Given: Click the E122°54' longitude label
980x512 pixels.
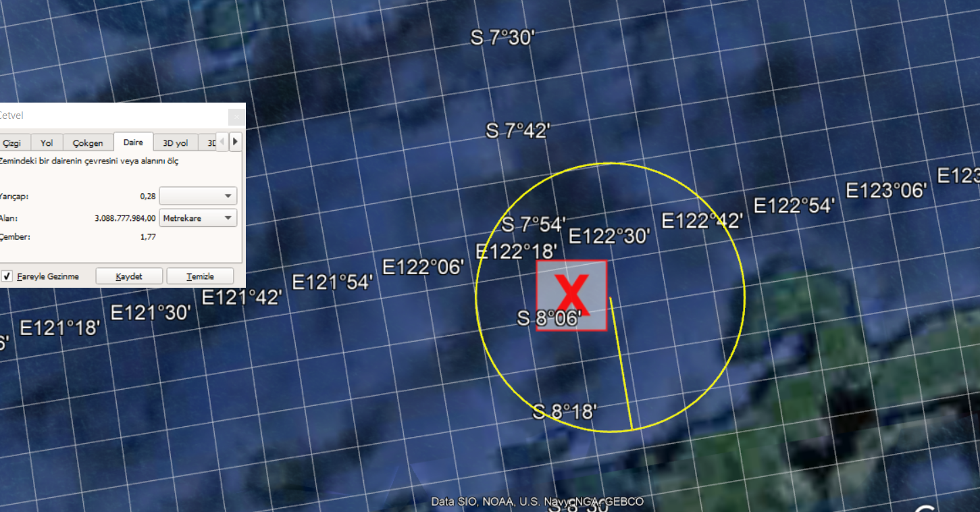Looking at the screenshot, I should pos(794,205).
